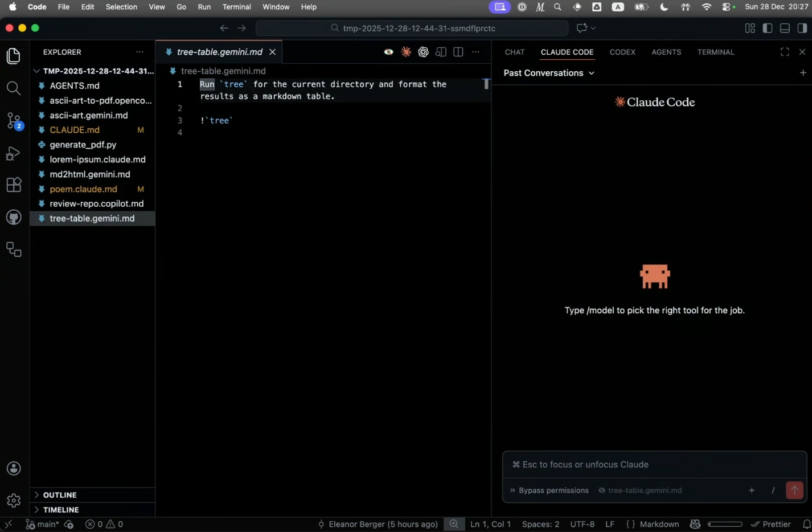Viewport: 812px width, 532px height.
Task: Switch to the AGENTS tab
Action: click(666, 52)
